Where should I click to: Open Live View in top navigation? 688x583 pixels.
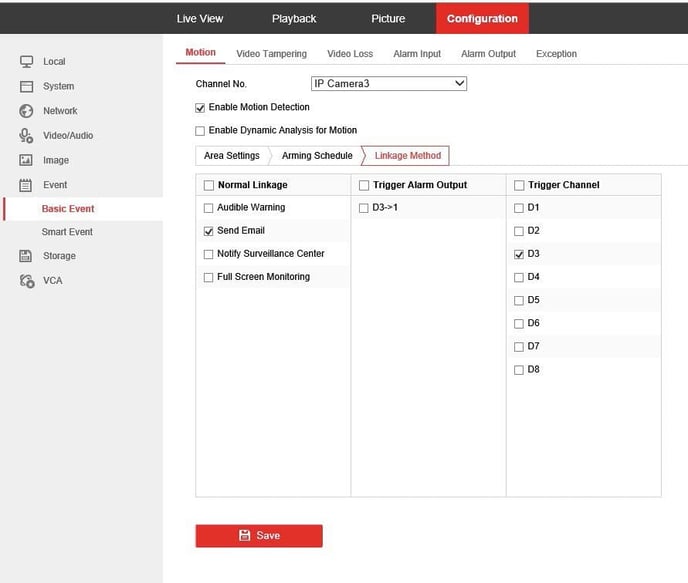pos(200,19)
